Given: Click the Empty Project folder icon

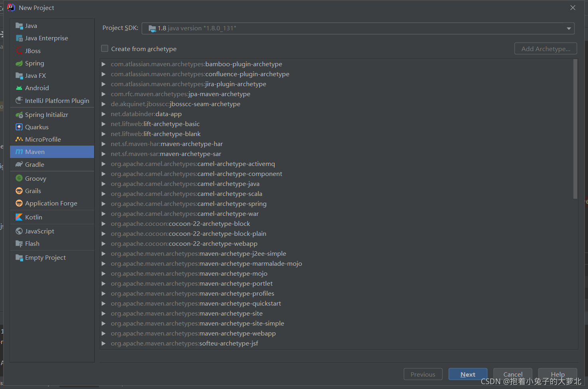Looking at the screenshot, I should coord(19,257).
